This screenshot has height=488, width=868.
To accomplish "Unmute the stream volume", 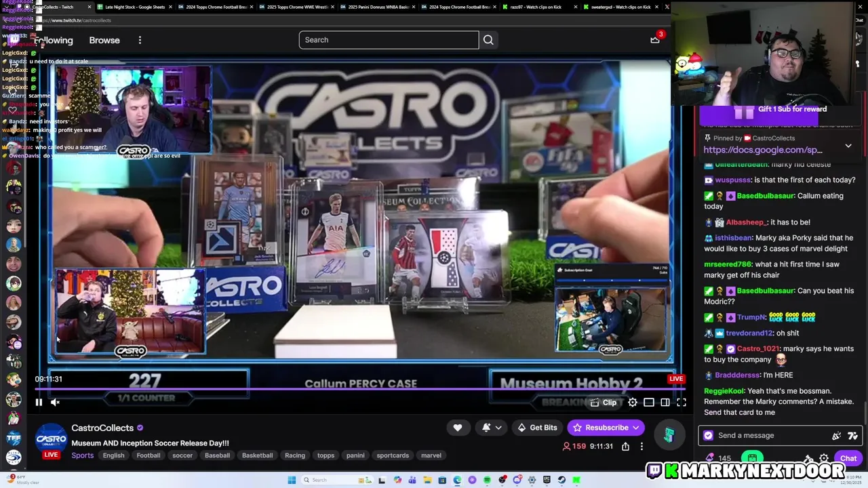I will coord(56,403).
